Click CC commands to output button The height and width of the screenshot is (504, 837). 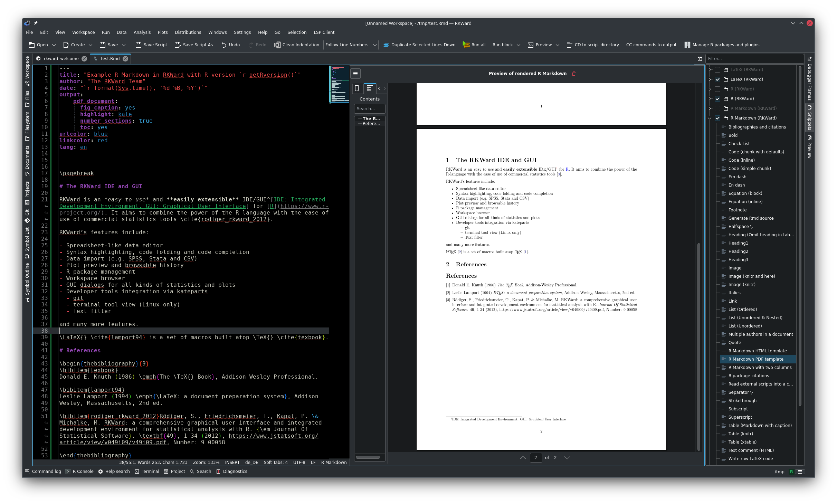coord(651,45)
